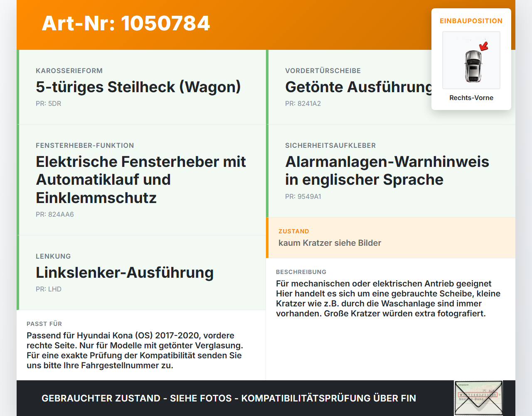
Task: Click the 'VORDERTÜRSCHEIBE' label
Action: pos(323,71)
